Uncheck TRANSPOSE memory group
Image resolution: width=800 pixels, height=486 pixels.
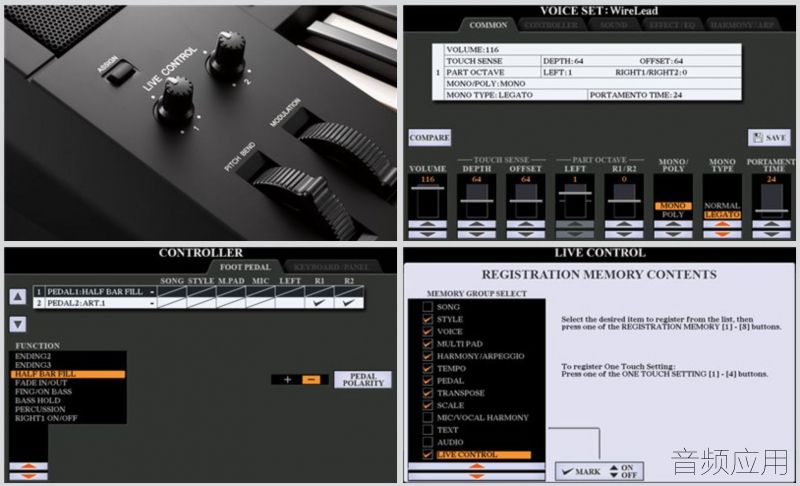coord(428,393)
